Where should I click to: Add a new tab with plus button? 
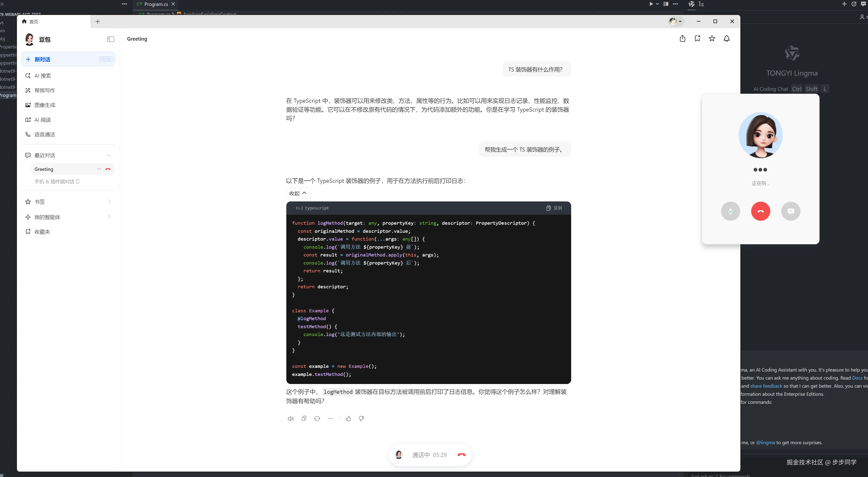(x=98, y=22)
